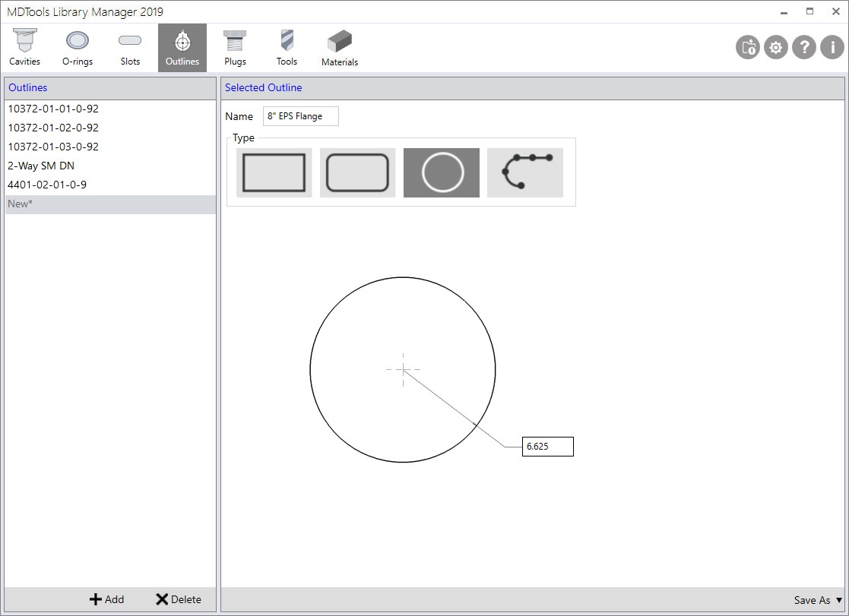Open the Slots section
This screenshot has width=849, height=616.
click(130, 48)
